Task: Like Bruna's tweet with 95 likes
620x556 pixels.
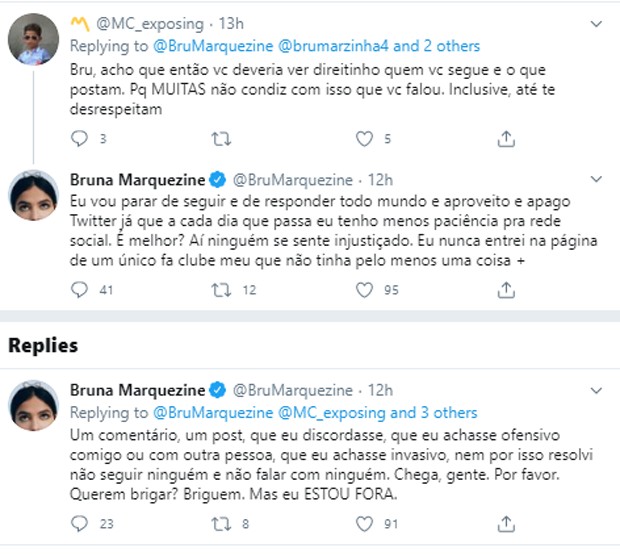Action: click(x=365, y=290)
